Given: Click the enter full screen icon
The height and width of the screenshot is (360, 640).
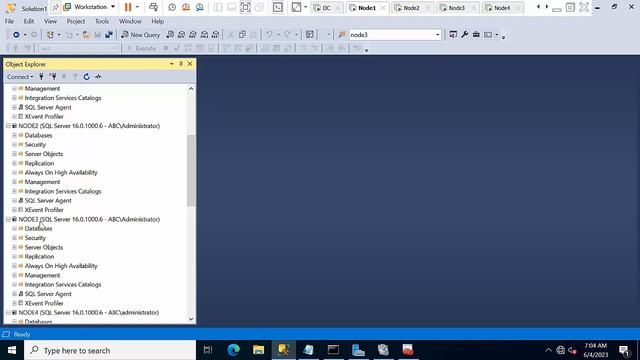Looking at the screenshot, I should click(245, 7).
